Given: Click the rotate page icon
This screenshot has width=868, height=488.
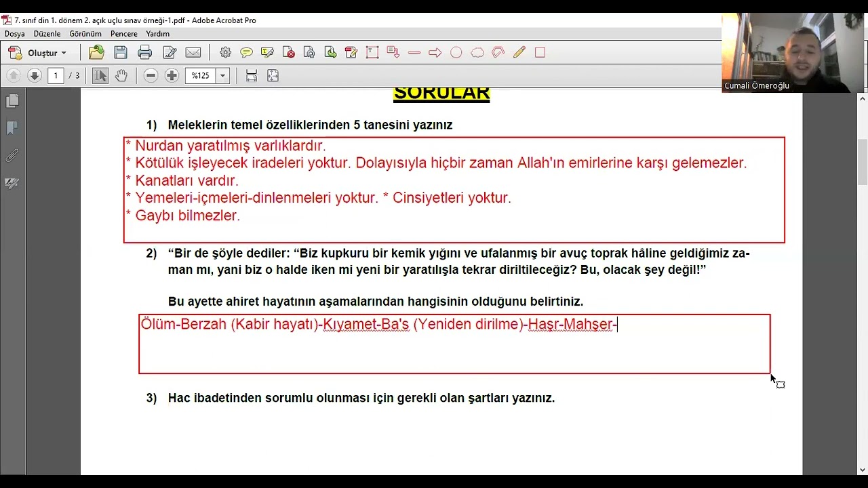Looking at the screenshot, I should click(x=309, y=52).
